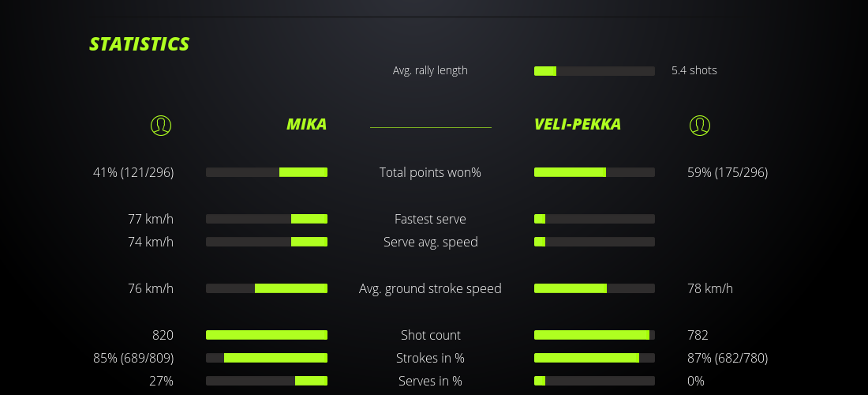Image resolution: width=868 pixels, height=395 pixels.
Task: Click Veli-Pekka's Serves in % bar
Action: pyautogui.click(x=594, y=381)
